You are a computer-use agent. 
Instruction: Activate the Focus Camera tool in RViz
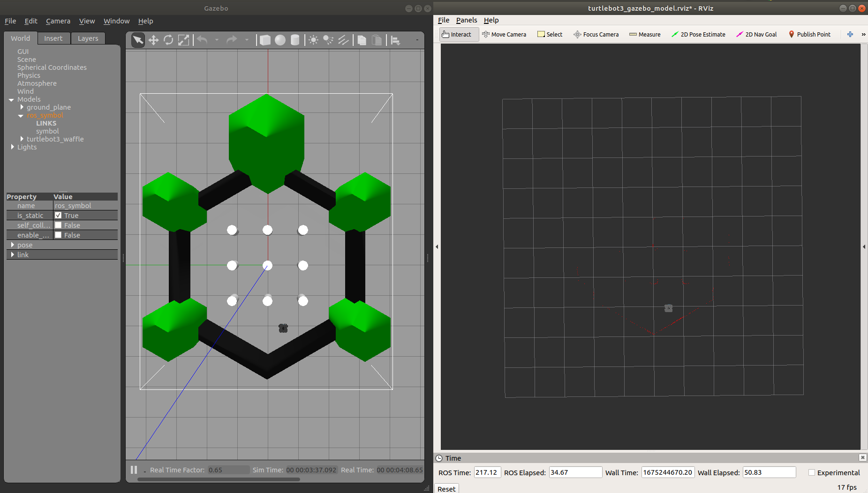coord(596,34)
